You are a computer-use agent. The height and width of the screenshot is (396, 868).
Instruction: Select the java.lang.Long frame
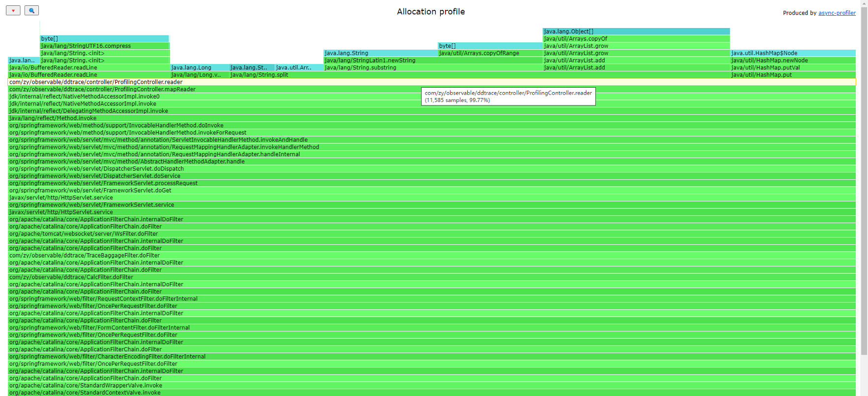199,67
